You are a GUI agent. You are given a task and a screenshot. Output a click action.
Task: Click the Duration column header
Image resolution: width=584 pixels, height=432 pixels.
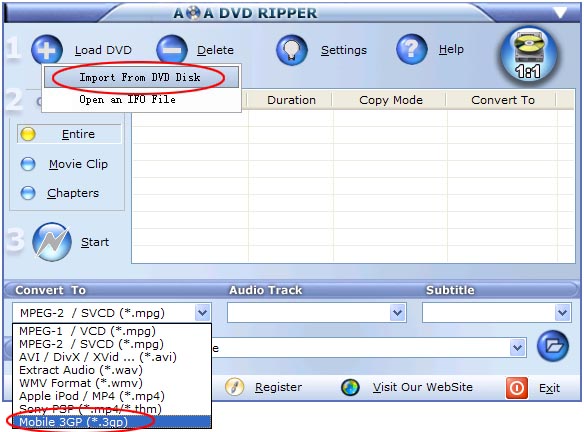click(x=291, y=100)
